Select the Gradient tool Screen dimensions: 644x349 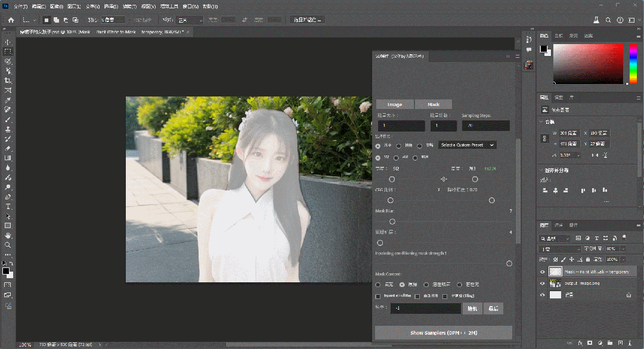click(8, 158)
